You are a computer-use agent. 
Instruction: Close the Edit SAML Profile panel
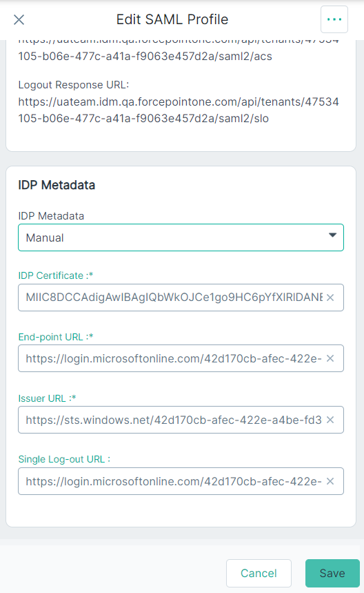pyautogui.click(x=19, y=19)
